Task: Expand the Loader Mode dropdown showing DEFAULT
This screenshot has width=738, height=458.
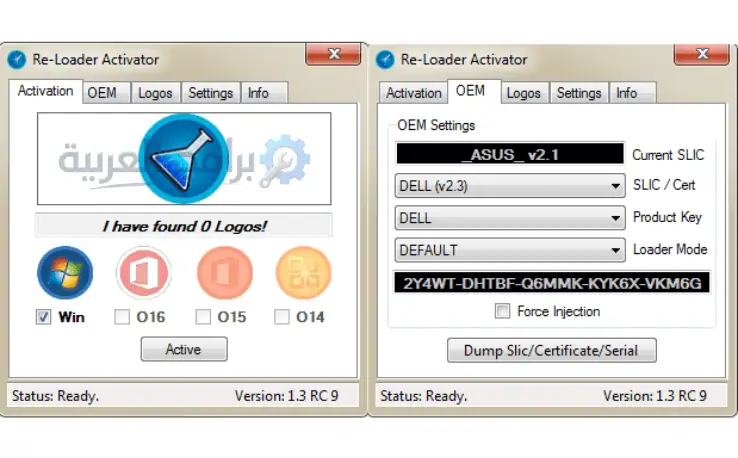Action: [510, 250]
